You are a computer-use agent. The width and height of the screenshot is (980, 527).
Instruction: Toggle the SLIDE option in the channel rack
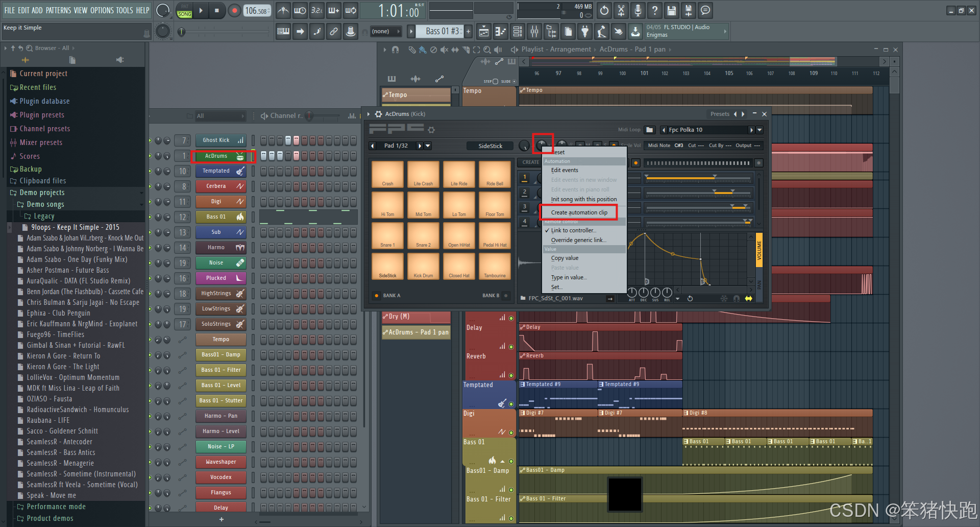(514, 82)
